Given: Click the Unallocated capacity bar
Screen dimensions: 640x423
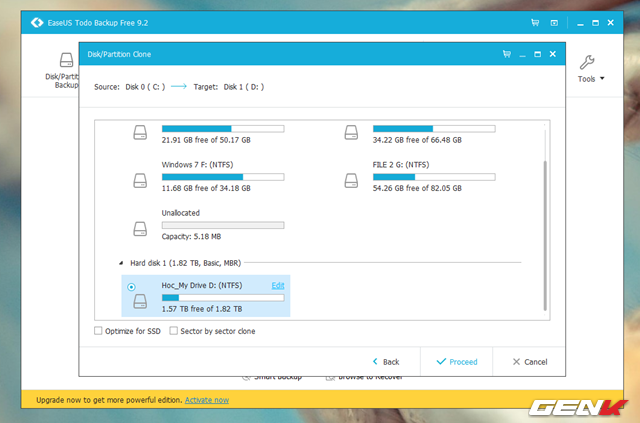Looking at the screenshot, I should coord(223,225).
